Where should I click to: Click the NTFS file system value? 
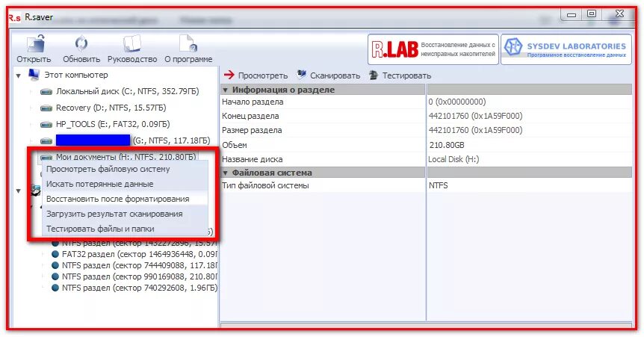pyautogui.click(x=439, y=185)
